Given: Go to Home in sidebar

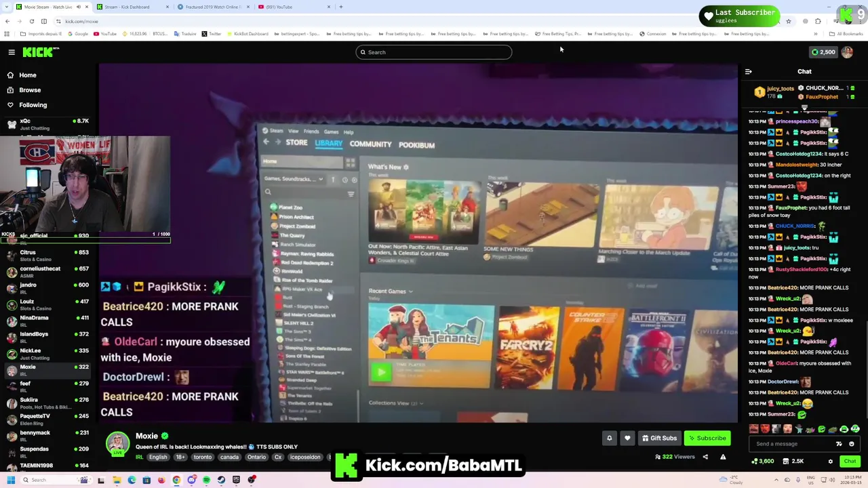Looking at the screenshot, I should pyautogui.click(x=27, y=75).
